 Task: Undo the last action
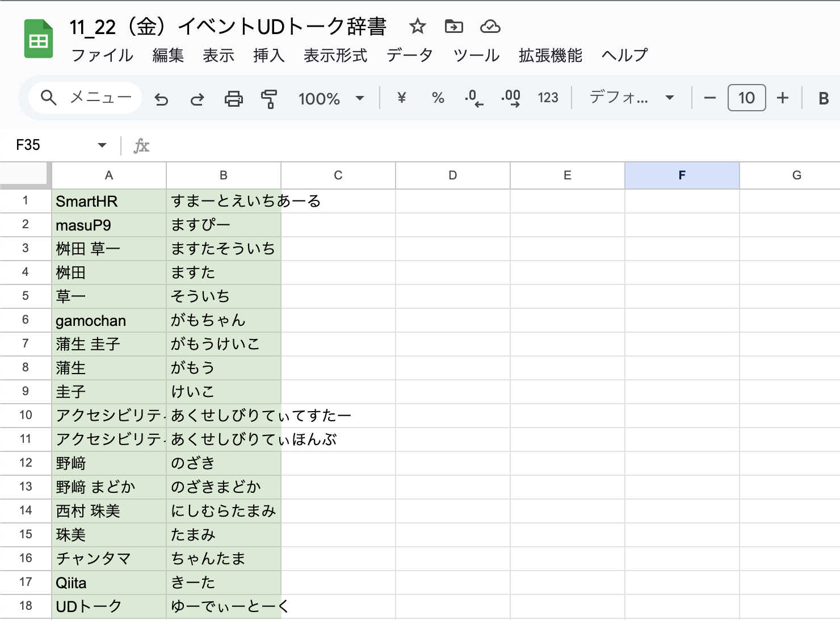pos(161,98)
